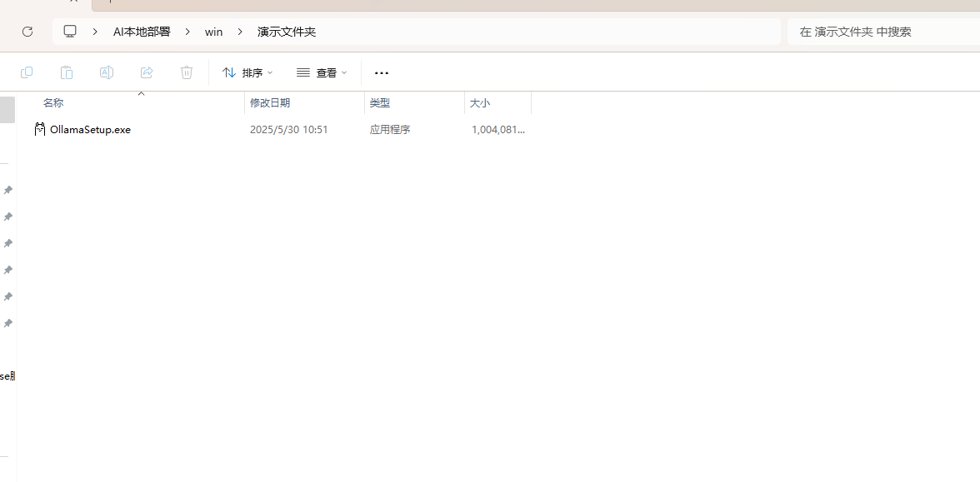Sort files by the 修改日期 column header
The image size is (980, 482).
coord(270,102)
